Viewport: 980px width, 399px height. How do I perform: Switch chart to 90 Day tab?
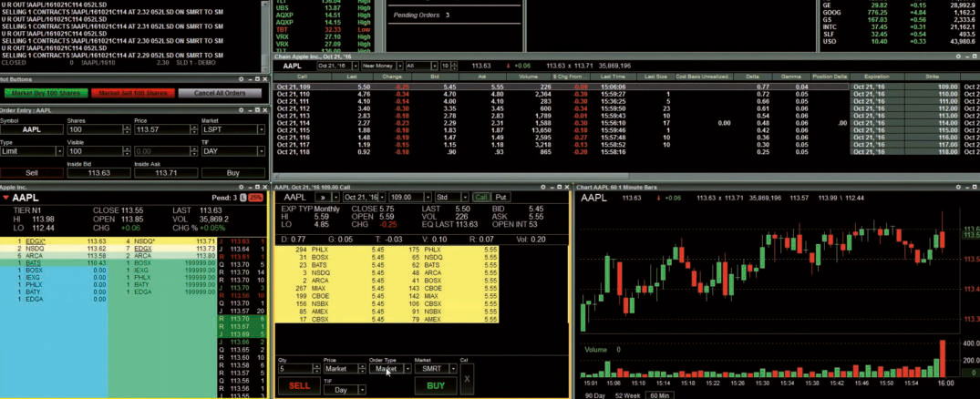[597, 395]
